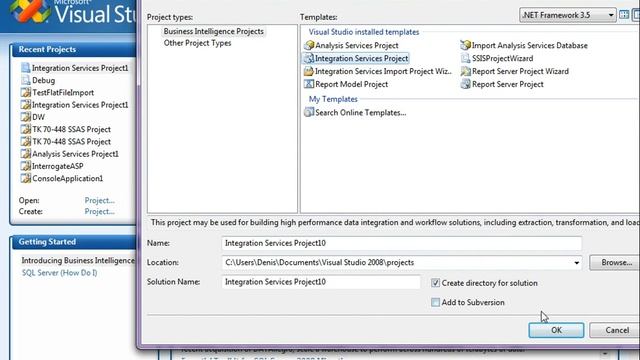Select Other Project Types node
640x360 pixels.
click(197, 43)
